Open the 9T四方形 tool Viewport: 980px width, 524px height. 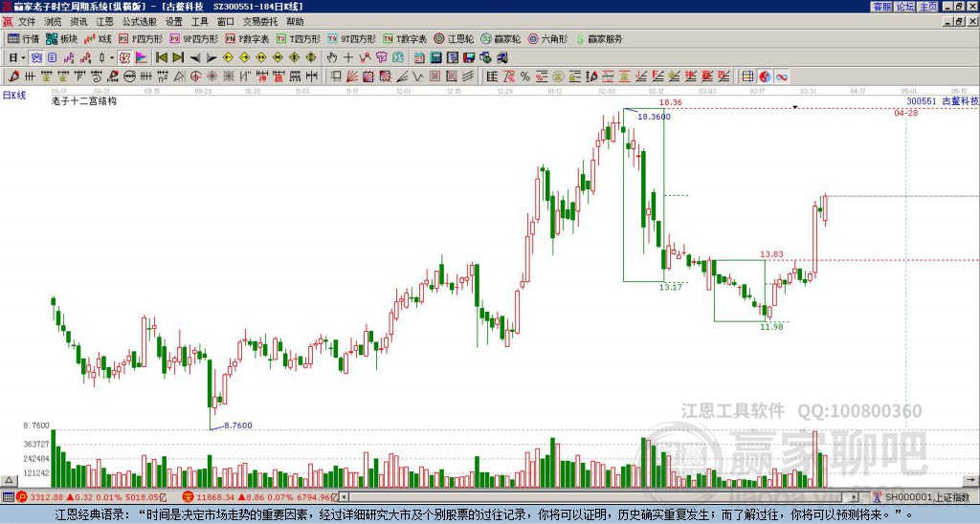click(352, 38)
